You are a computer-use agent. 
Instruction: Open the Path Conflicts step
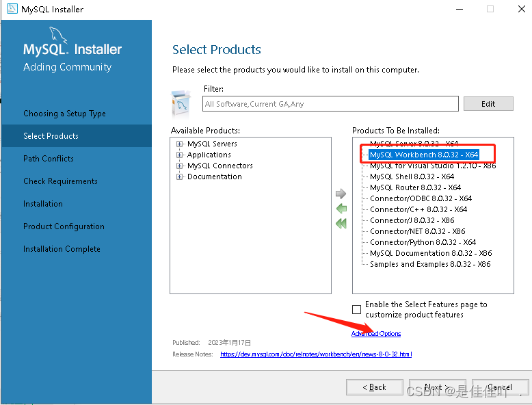[x=49, y=159]
